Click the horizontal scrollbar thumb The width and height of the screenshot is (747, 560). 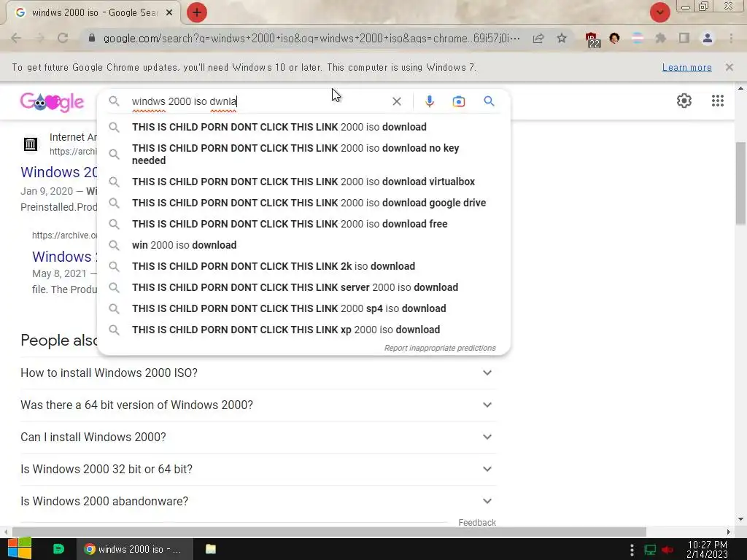(329, 532)
